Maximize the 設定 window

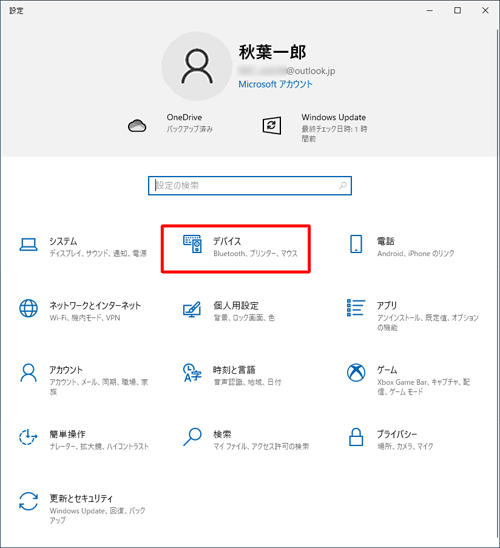pyautogui.click(x=457, y=10)
